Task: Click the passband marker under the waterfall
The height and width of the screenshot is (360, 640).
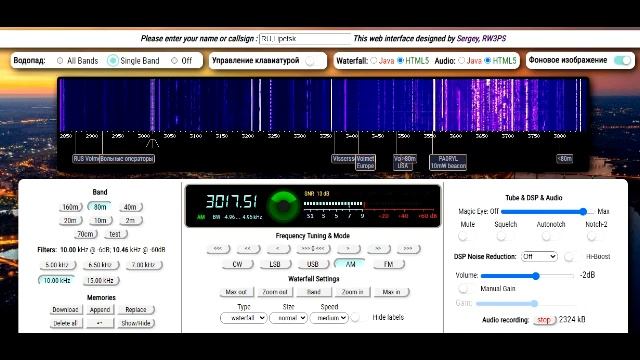Action: [x=152, y=143]
